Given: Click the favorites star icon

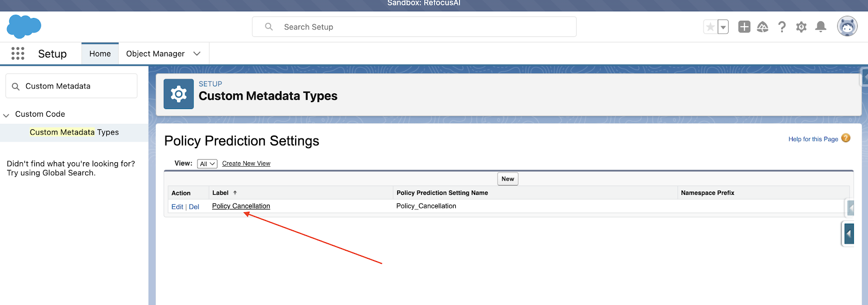Looking at the screenshot, I should (x=710, y=27).
